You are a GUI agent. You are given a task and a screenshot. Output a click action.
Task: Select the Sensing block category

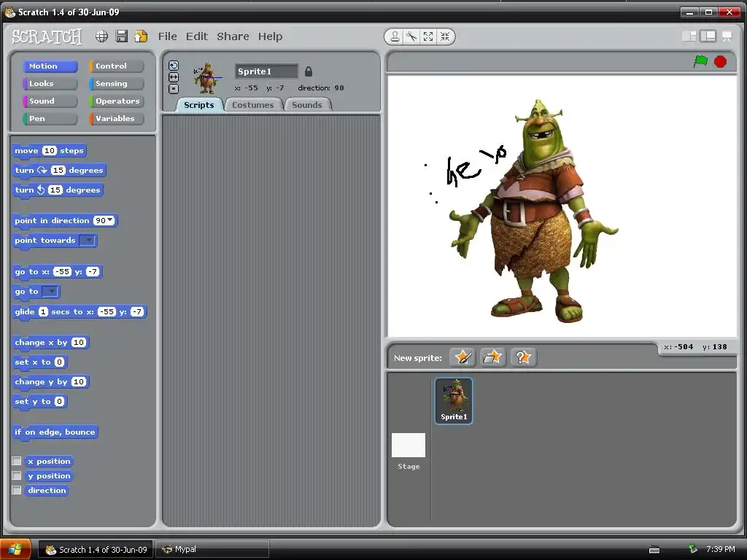coord(116,84)
